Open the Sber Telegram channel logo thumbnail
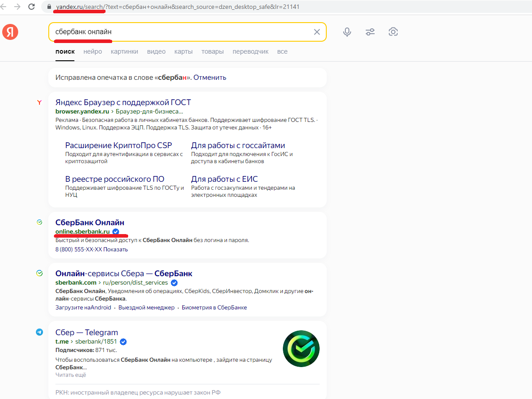 pyautogui.click(x=301, y=348)
